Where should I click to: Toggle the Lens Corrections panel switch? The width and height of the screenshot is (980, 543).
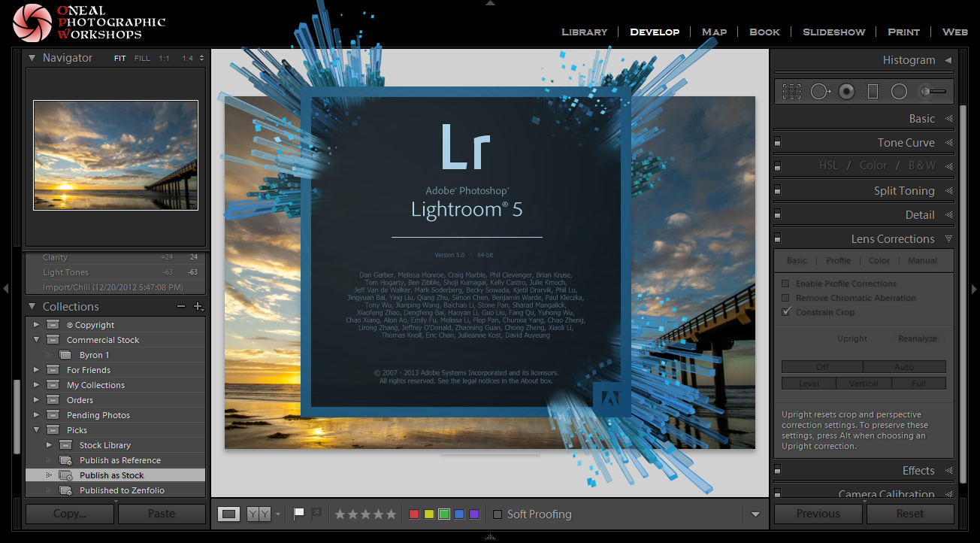click(x=778, y=238)
